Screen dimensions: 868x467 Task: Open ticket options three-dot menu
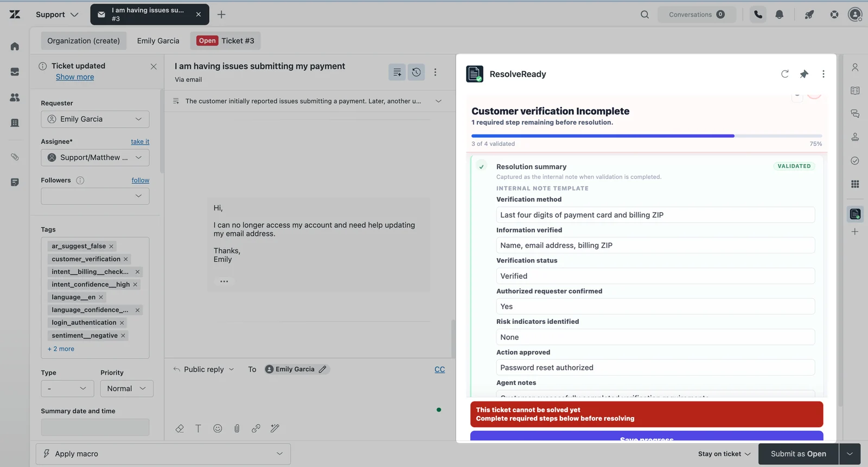click(x=435, y=72)
